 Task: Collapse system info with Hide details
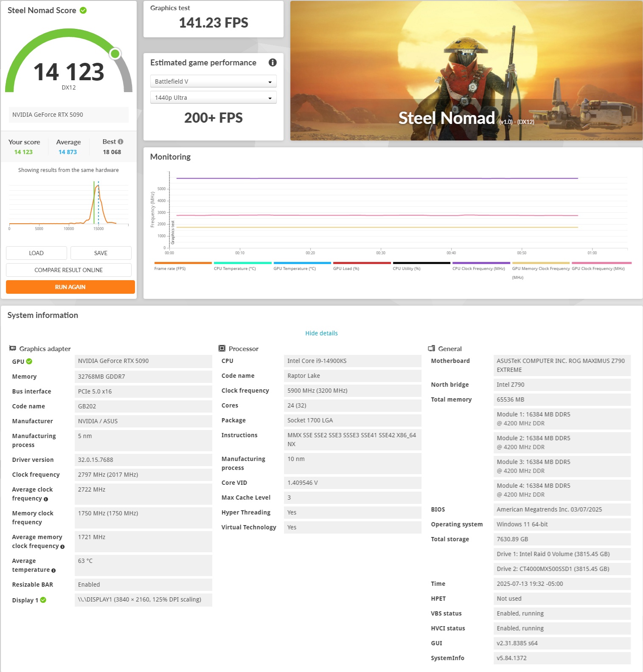(x=321, y=333)
